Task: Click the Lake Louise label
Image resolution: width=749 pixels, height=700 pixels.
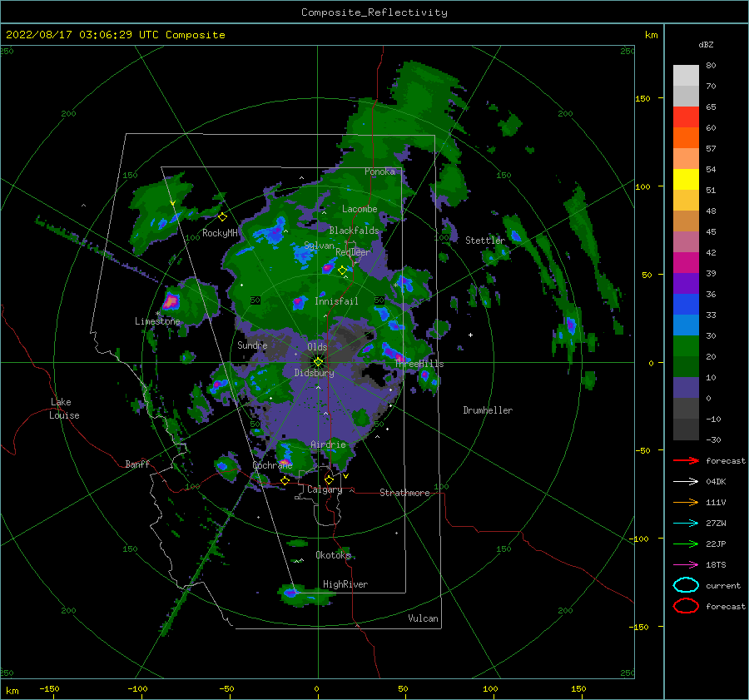Action: (x=64, y=409)
